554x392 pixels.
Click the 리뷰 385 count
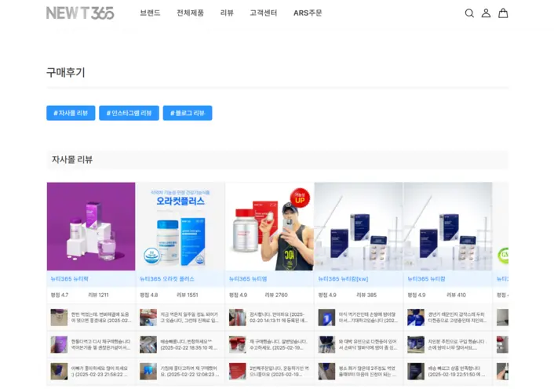pos(366,295)
